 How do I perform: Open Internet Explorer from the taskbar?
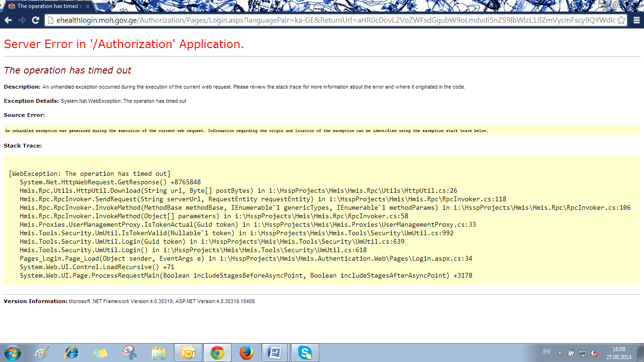coord(71,353)
